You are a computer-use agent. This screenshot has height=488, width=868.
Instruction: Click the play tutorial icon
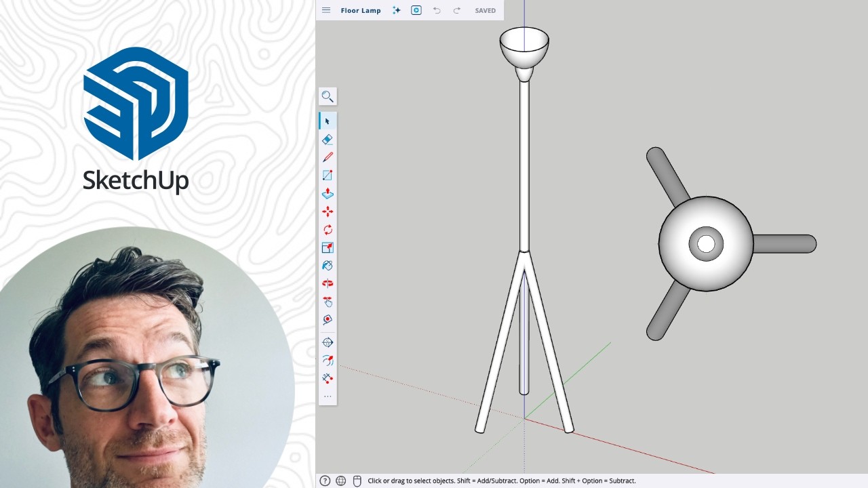(416, 10)
